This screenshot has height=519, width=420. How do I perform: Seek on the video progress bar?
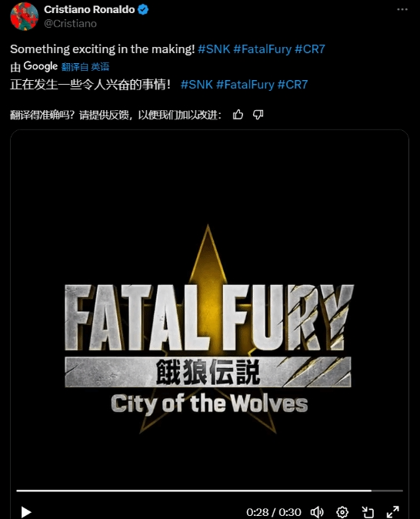[210, 491]
